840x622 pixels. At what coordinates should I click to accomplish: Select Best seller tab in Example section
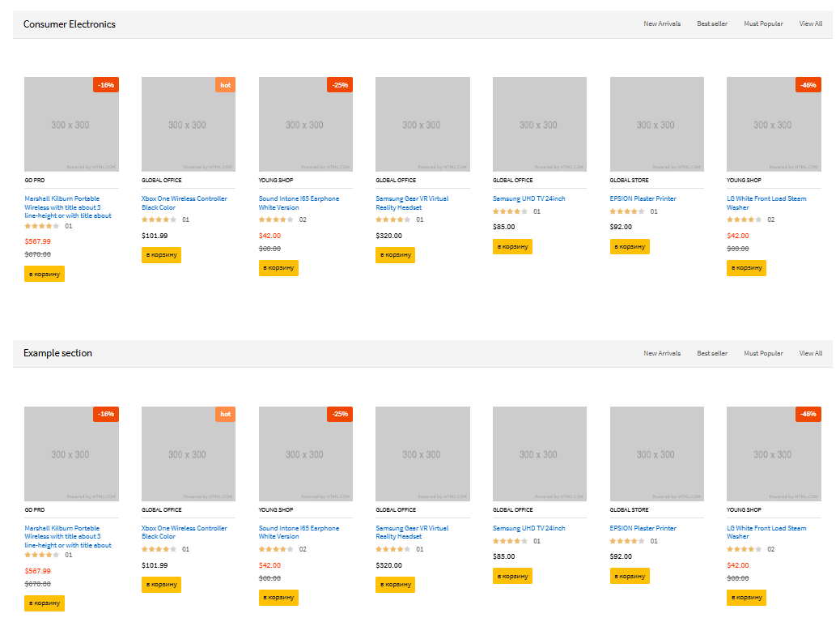coord(712,353)
